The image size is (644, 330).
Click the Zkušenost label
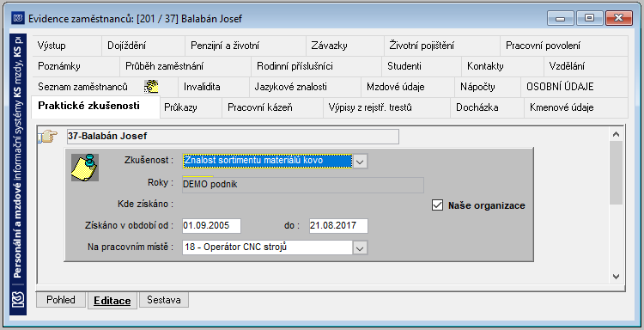[x=149, y=161]
